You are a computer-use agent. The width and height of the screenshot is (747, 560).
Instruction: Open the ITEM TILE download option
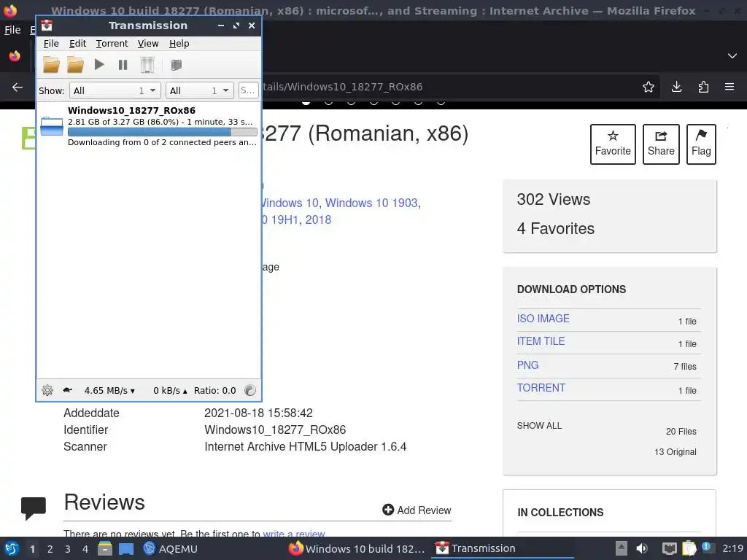[x=541, y=341]
